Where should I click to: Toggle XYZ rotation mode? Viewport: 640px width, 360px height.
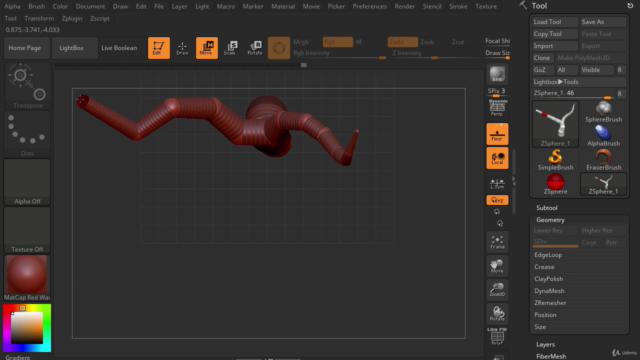click(497, 200)
